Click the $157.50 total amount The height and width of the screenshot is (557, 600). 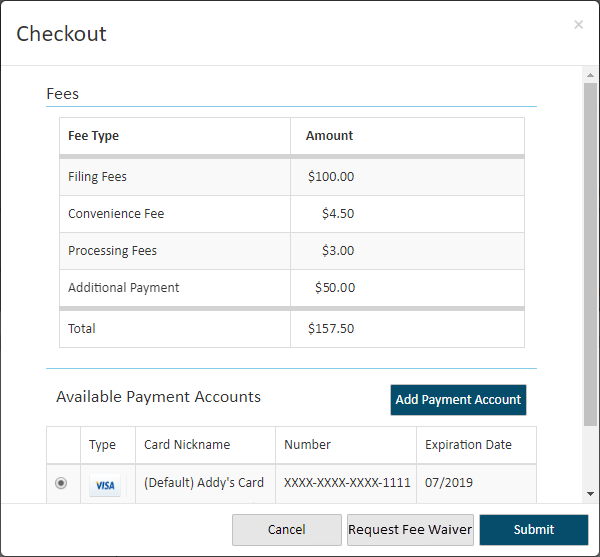pos(331,328)
